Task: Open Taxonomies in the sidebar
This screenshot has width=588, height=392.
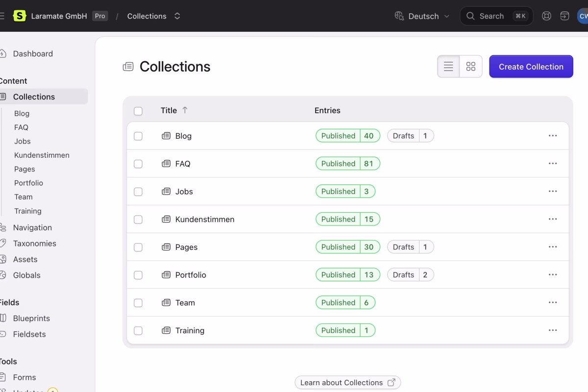Action: [x=34, y=244]
